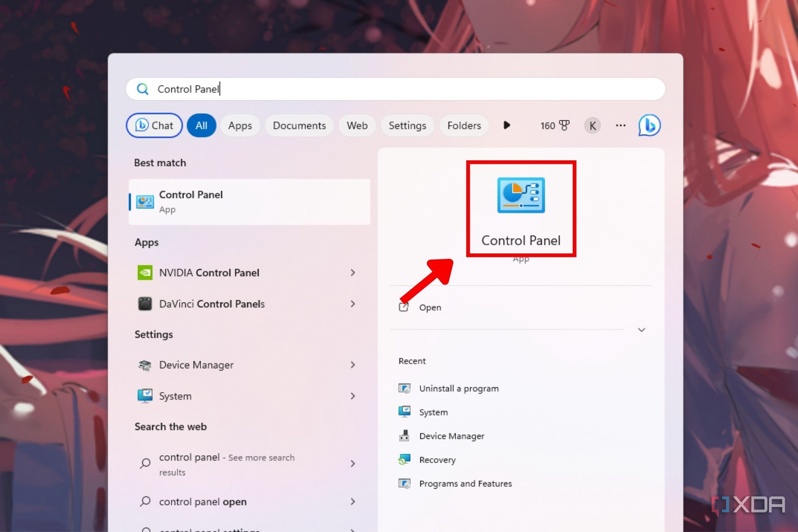Click Open to launch Control Panel
The height and width of the screenshot is (532, 798).
click(430, 307)
